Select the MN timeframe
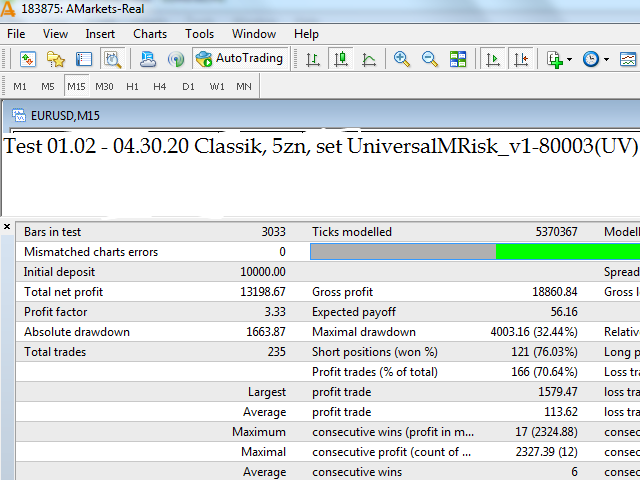Screen dimensions: 640x480 point(244,87)
